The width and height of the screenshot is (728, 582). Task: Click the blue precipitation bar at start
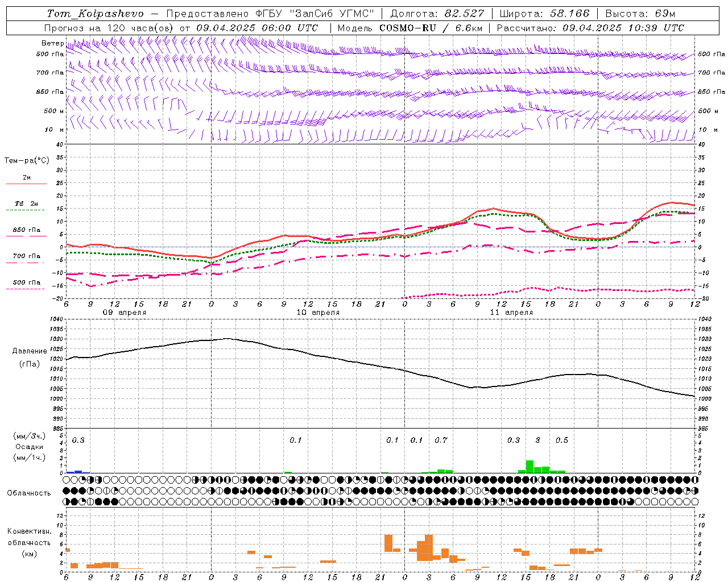tap(78, 472)
